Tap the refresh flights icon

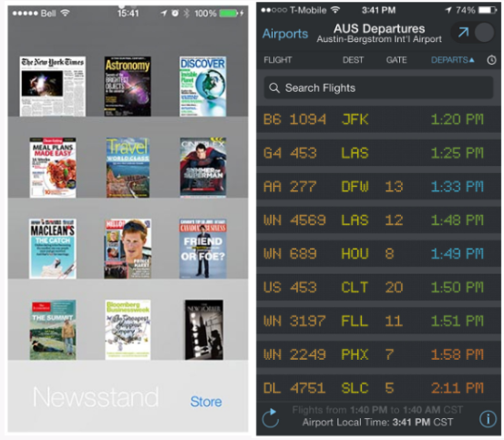click(271, 418)
